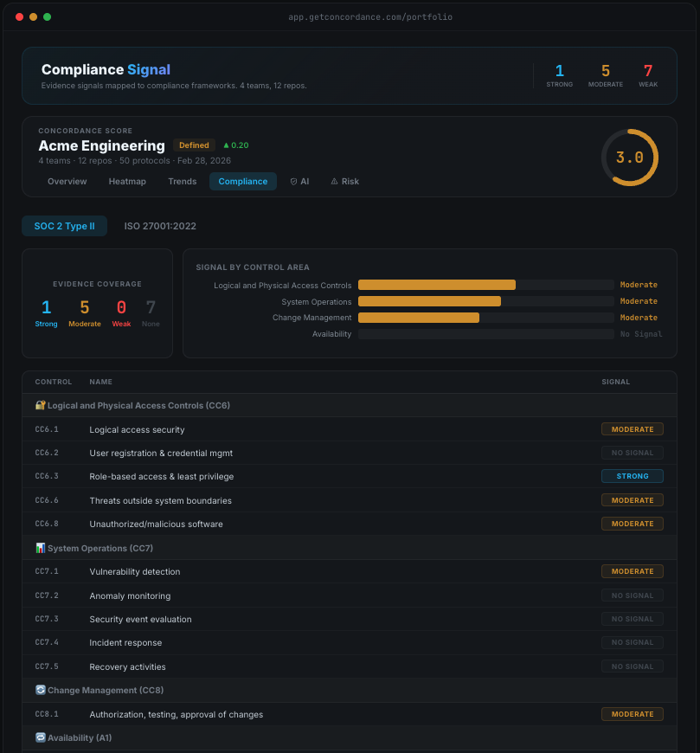Screen dimensions: 700x753
Task: Click the refresh icon beside Change Management (CC8)
Action: [x=41, y=690]
